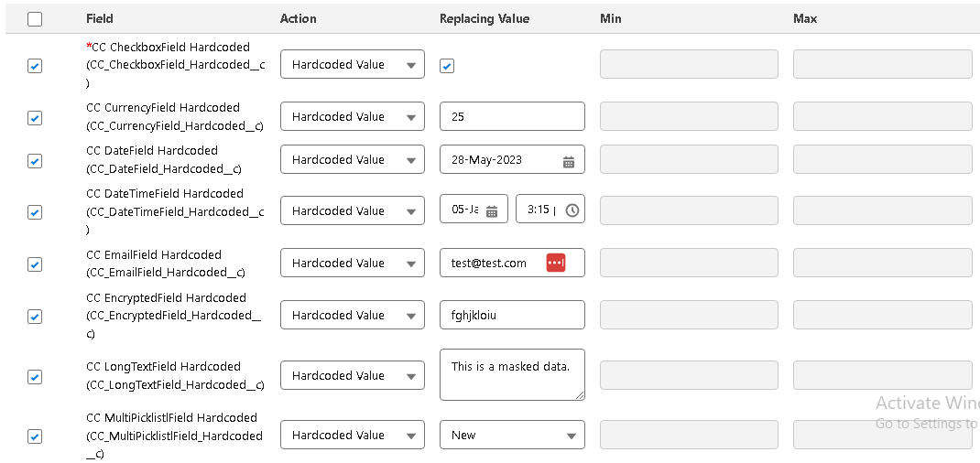Click email input containing test@test.com
Image resolution: width=980 pixels, height=463 pixels.
coord(495,264)
